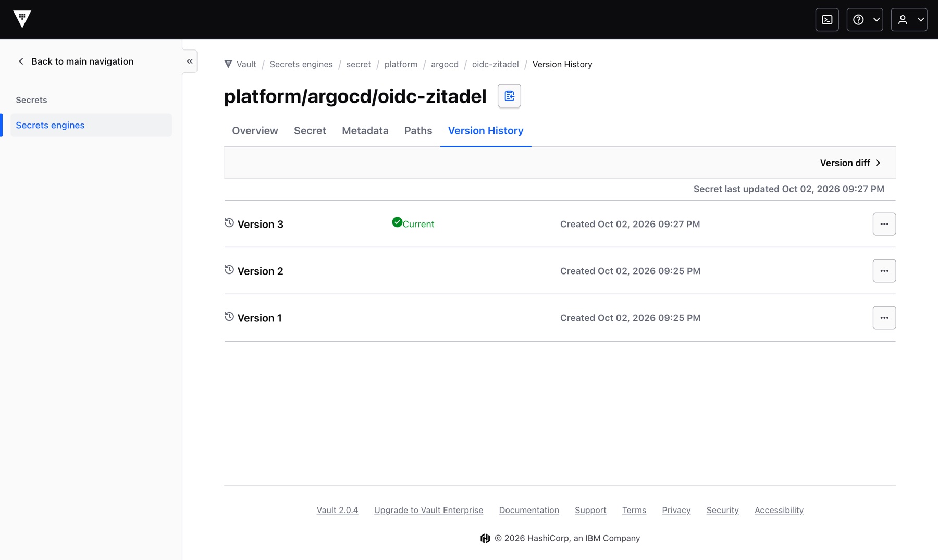Click the argocd breadcrumb
938x560 pixels.
click(445, 64)
